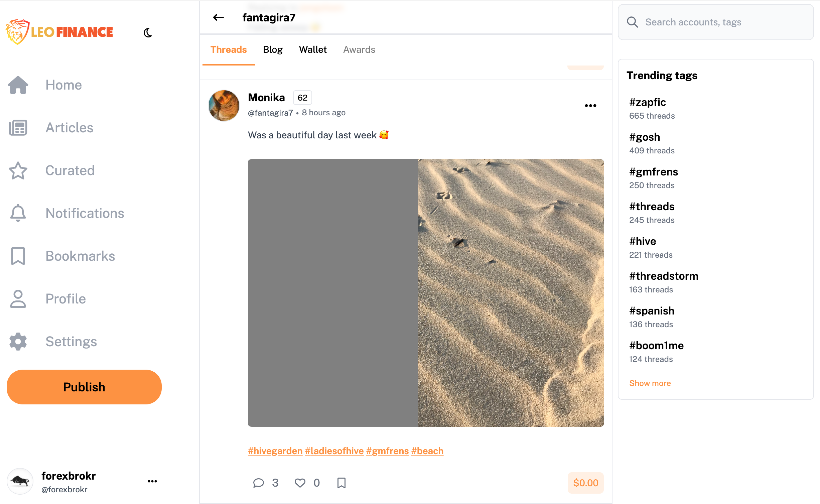
Task: Open Notifications via the bell icon
Action: 18,213
